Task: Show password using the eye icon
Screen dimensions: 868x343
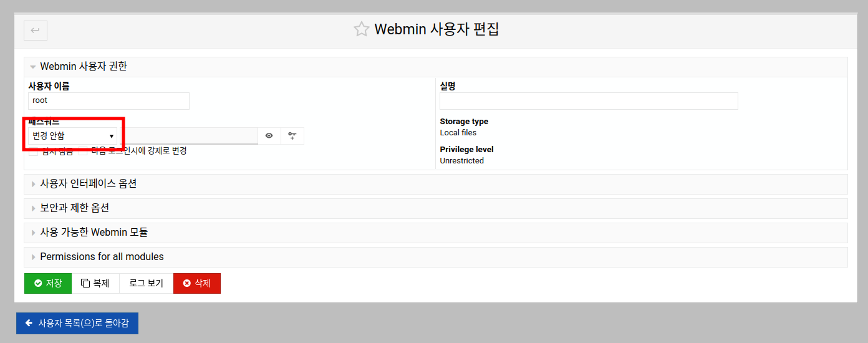Action: pos(269,135)
